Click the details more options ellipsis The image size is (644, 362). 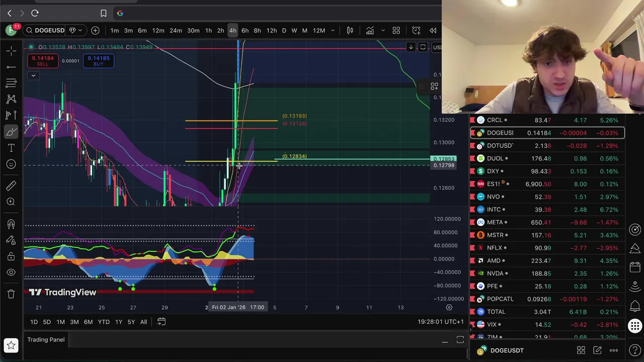click(614, 350)
